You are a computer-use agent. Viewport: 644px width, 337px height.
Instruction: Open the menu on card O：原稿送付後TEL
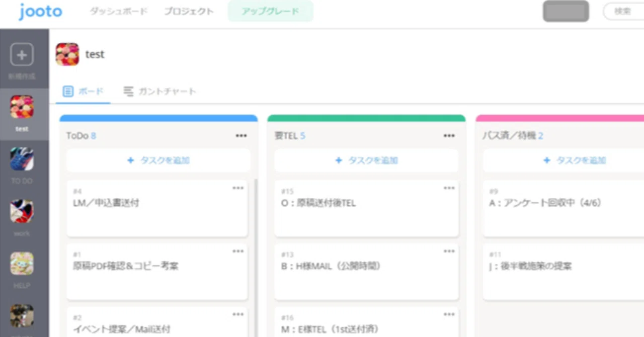449,188
